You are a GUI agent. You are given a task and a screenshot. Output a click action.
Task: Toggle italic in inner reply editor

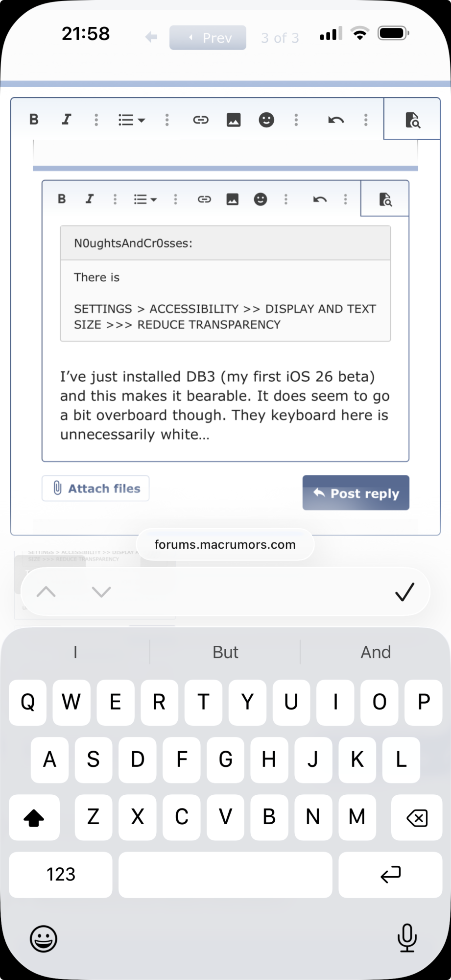[90, 199]
